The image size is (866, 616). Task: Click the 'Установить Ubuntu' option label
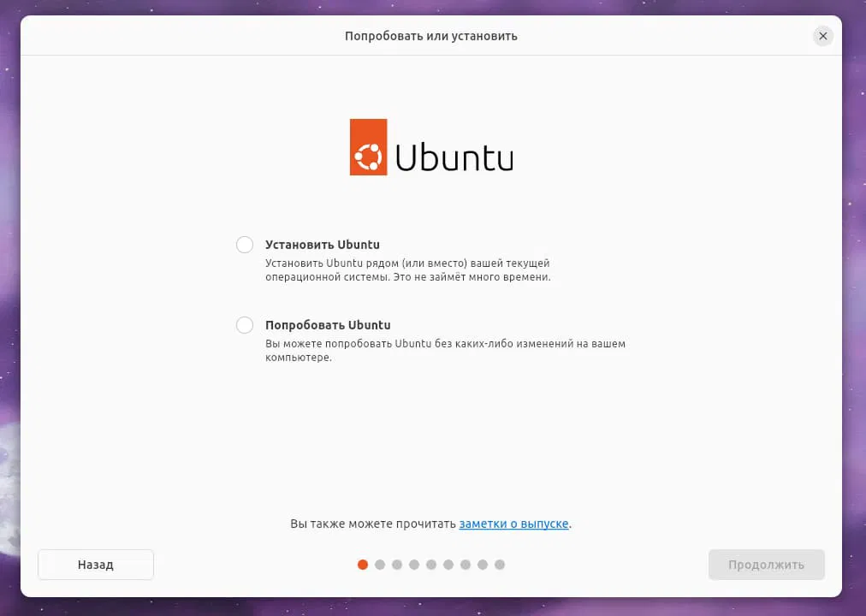tap(323, 245)
